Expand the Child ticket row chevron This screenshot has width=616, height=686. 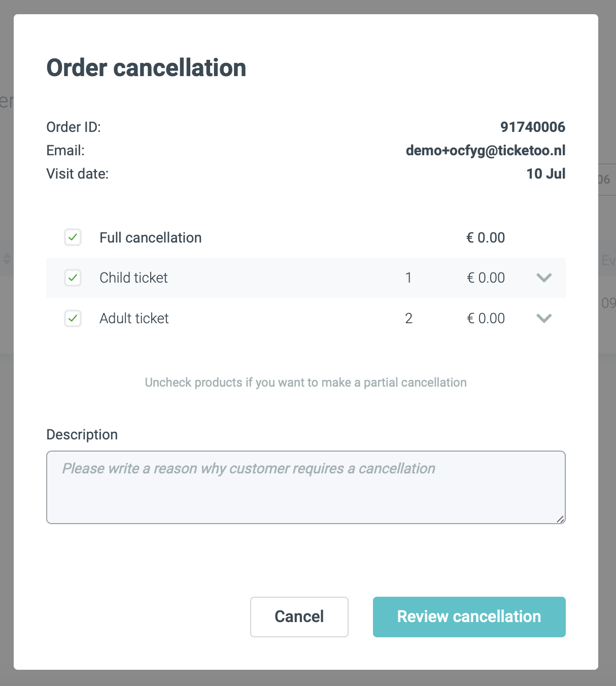[544, 278]
